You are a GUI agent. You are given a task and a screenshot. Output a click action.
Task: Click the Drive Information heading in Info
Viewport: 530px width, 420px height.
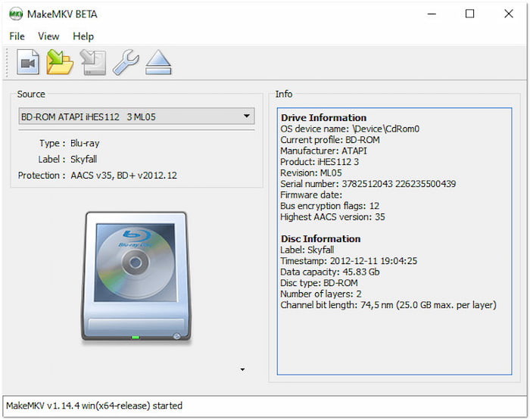pos(323,118)
